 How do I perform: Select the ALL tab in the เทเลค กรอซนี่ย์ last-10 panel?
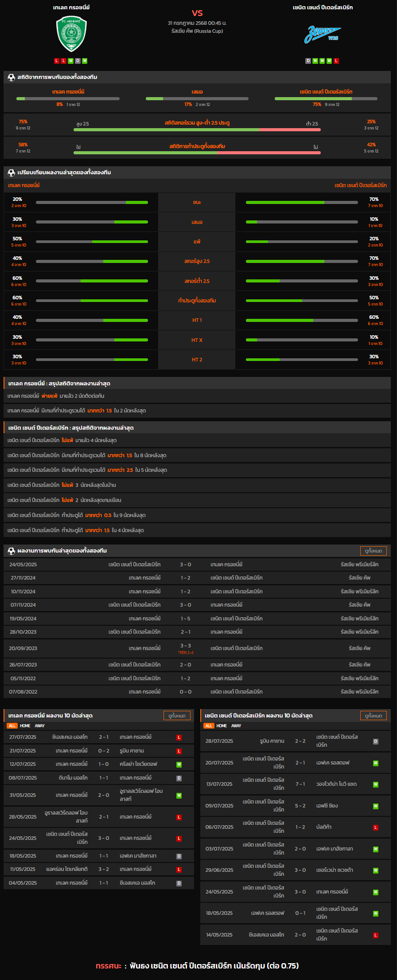(x=12, y=726)
